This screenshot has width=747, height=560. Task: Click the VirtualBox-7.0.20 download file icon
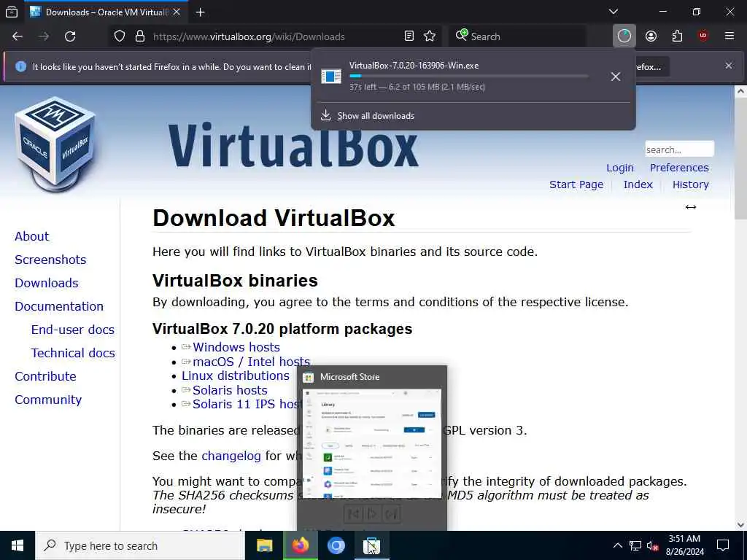[x=330, y=76]
